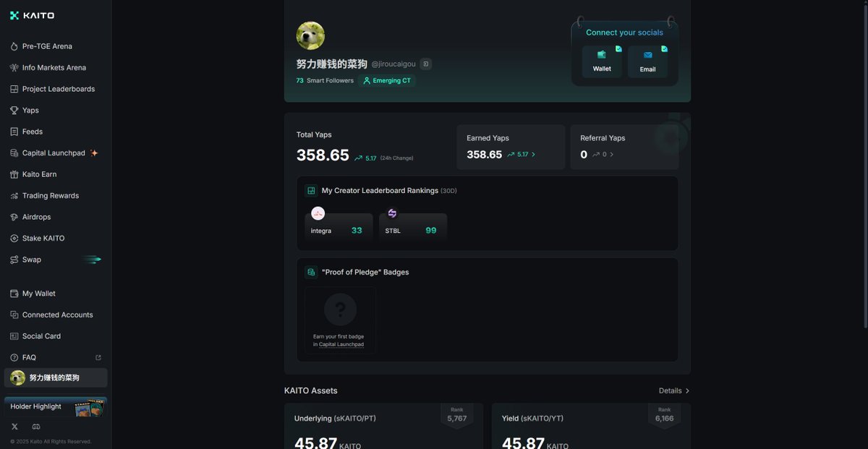Open Info Markets Arena icon

pos(14,68)
